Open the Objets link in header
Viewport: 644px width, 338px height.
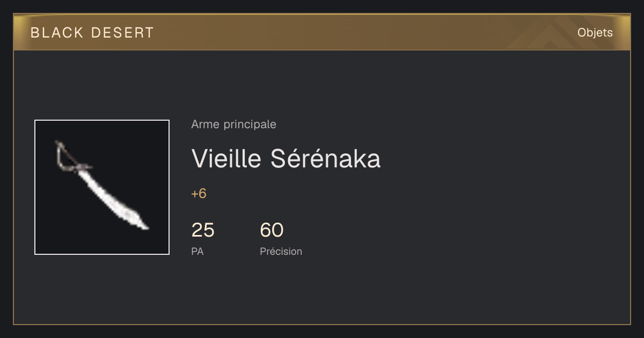595,33
